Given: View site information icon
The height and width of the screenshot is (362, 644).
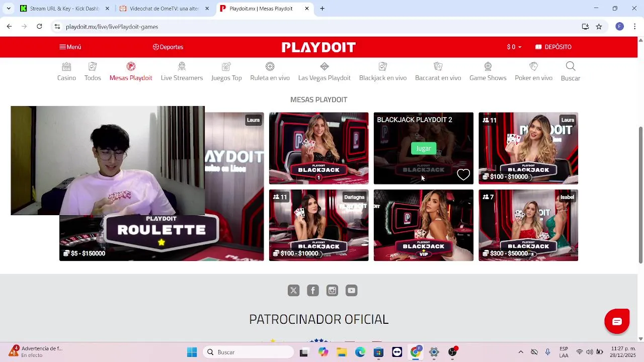Looking at the screenshot, I should tap(57, 27).
